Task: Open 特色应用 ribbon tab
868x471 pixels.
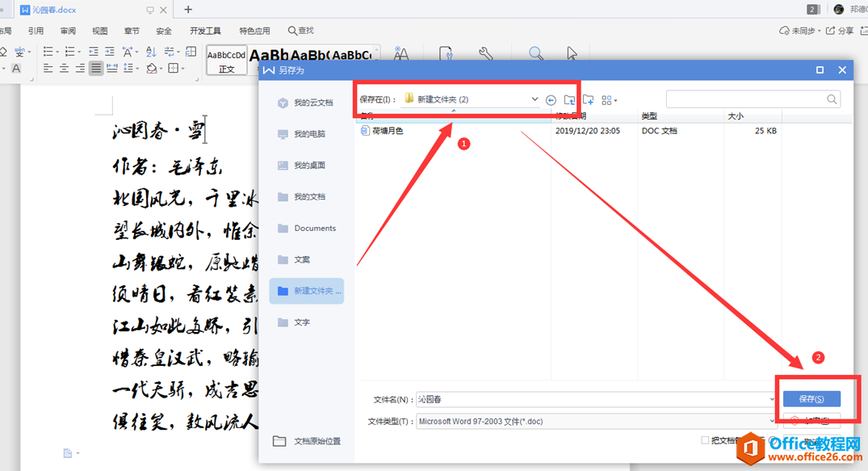Action: point(254,31)
